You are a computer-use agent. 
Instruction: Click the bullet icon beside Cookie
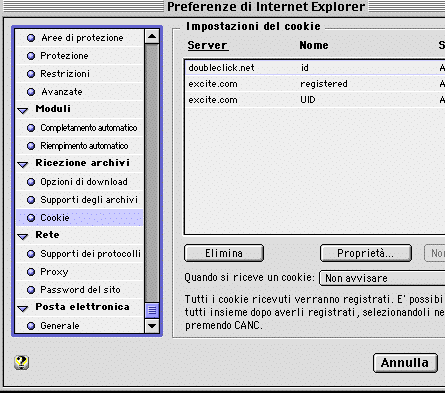coord(31,218)
